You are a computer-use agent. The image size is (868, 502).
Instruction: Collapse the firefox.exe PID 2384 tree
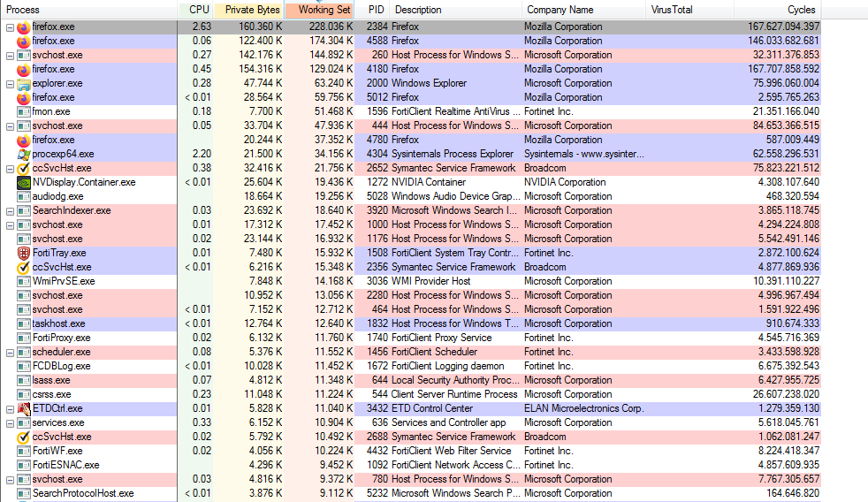(x=10, y=27)
